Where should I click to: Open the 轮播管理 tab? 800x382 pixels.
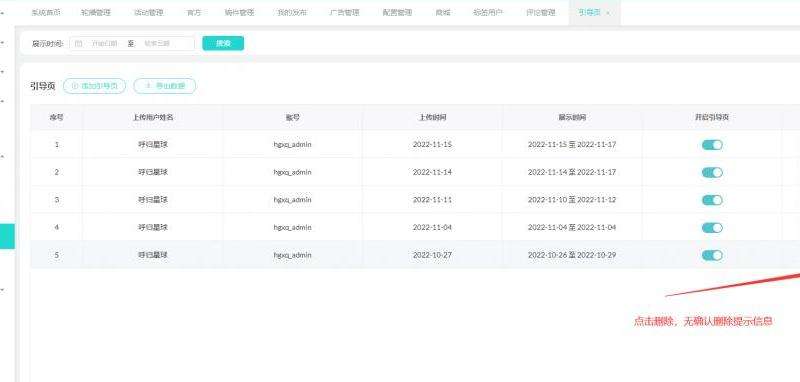click(x=95, y=13)
